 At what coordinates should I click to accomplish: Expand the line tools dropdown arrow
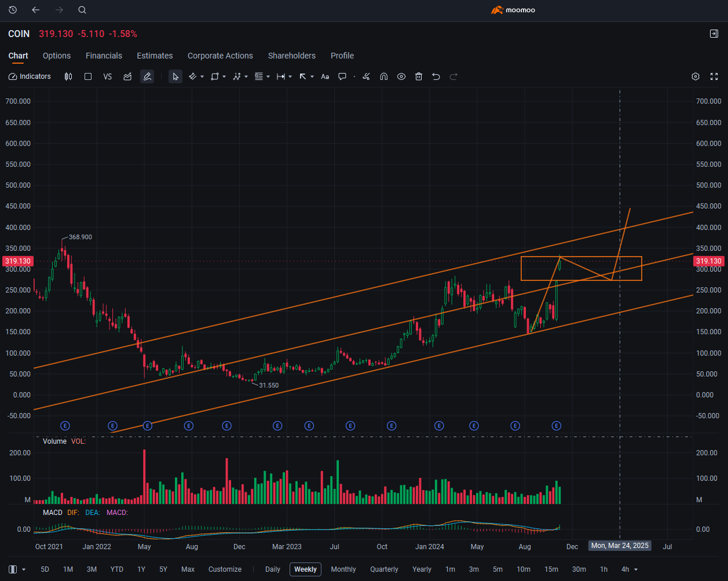[x=202, y=76]
